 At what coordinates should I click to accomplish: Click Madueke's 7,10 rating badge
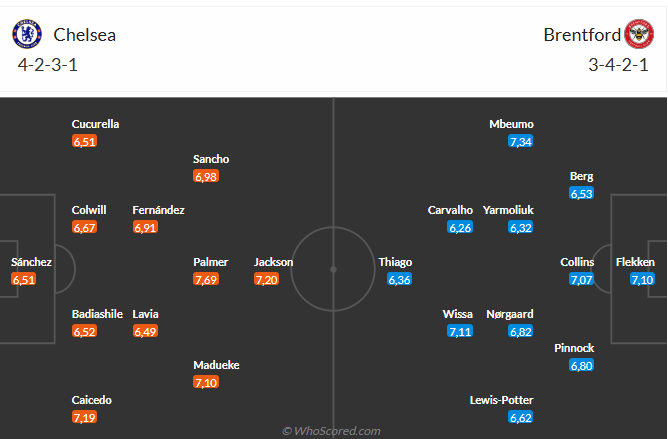coord(206,382)
